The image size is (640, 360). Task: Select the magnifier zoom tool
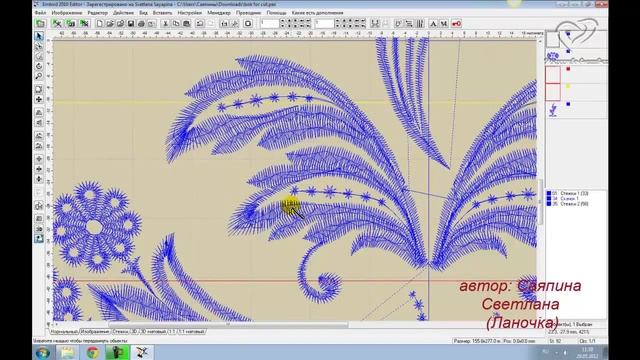[x=39, y=76]
